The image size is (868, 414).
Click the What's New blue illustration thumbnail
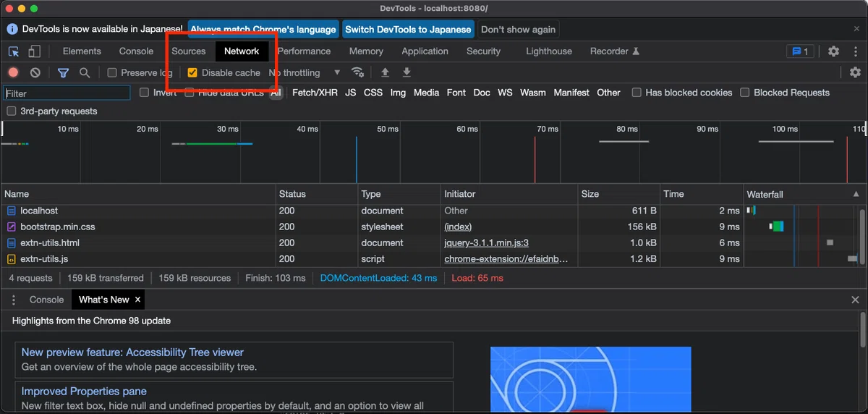[x=591, y=380]
